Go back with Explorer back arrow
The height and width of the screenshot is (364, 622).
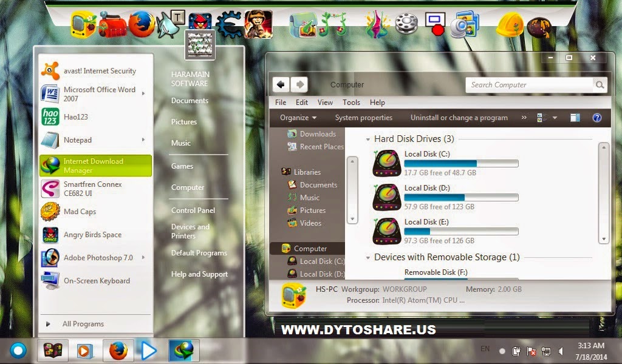click(281, 84)
